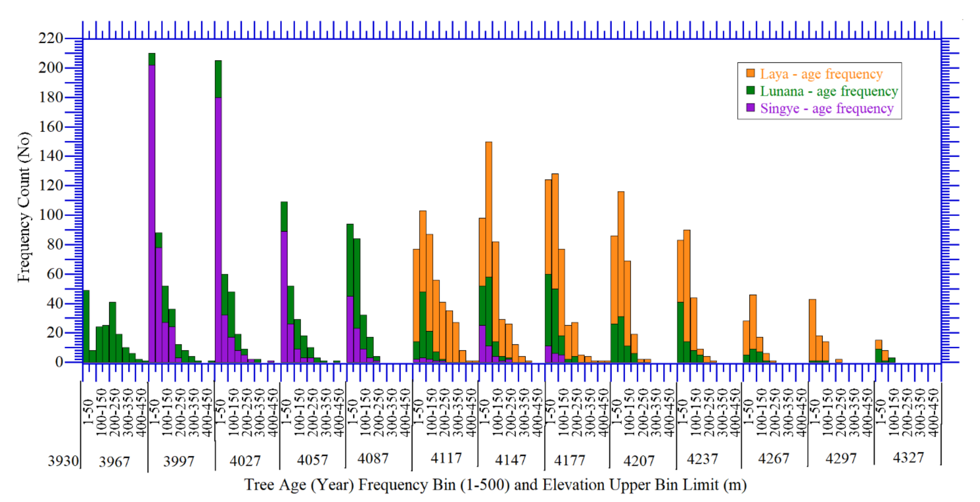The width and height of the screenshot is (980, 502).
Task: Click the elevation label 4087
Action: [373, 459]
